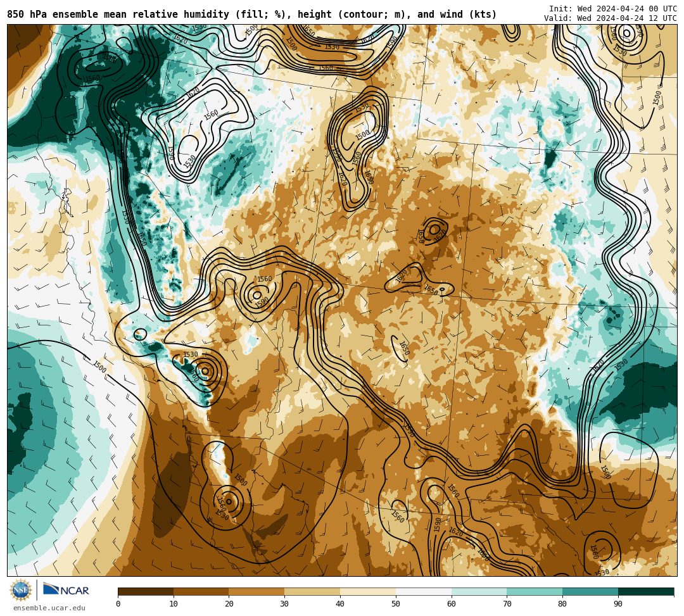Click colorbar tick label '80'
This screenshot has width=684, height=616.
coord(562,604)
